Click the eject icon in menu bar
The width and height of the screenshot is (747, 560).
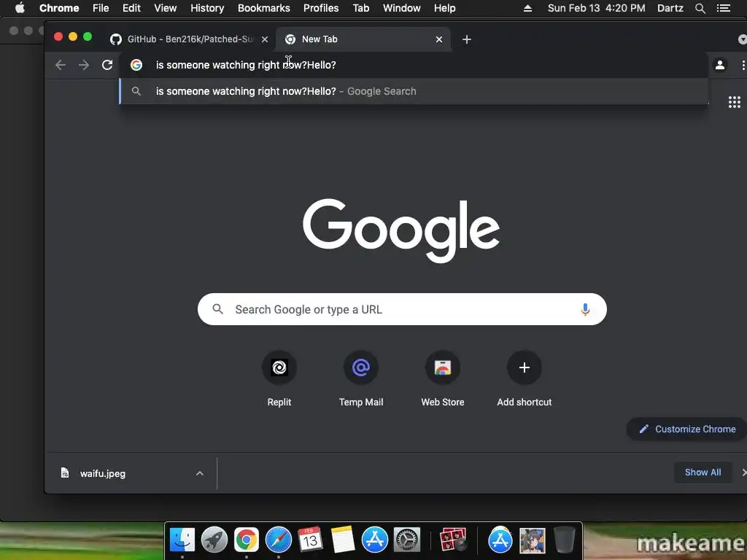click(527, 8)
